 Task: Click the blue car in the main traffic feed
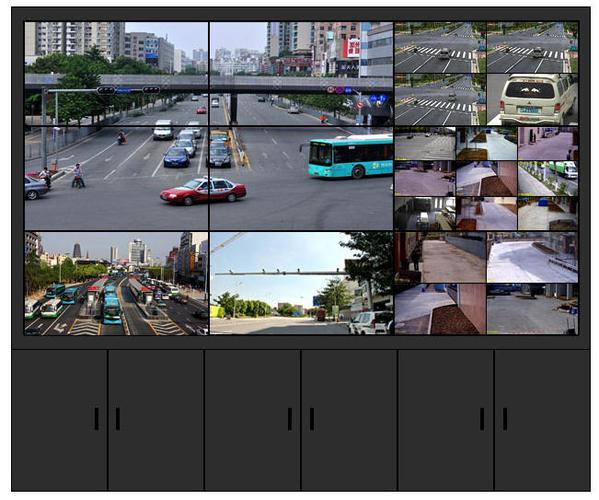(176, 157)
